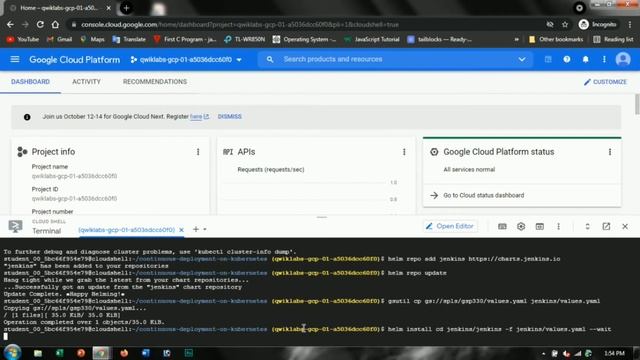Switch to the ACTIVITY tab
The image size is (640, 360).
click(x=86, y=82)
